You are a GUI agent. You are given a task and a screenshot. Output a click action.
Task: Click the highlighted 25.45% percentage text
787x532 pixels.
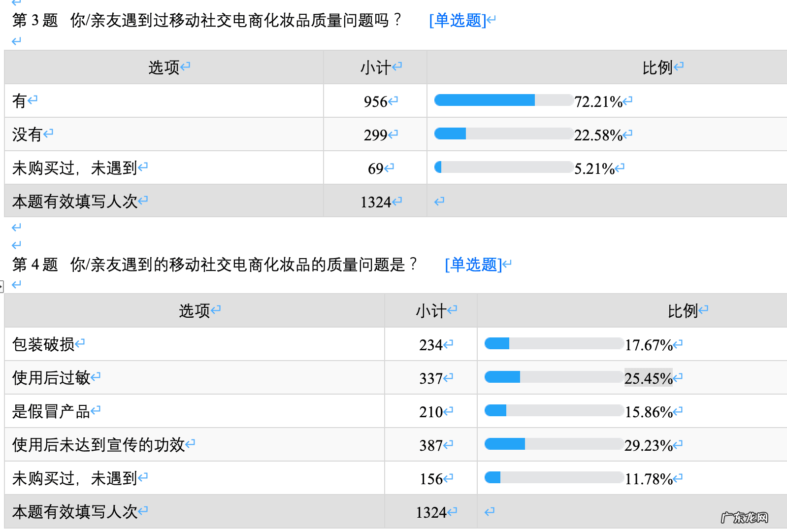tap(648, 378)
